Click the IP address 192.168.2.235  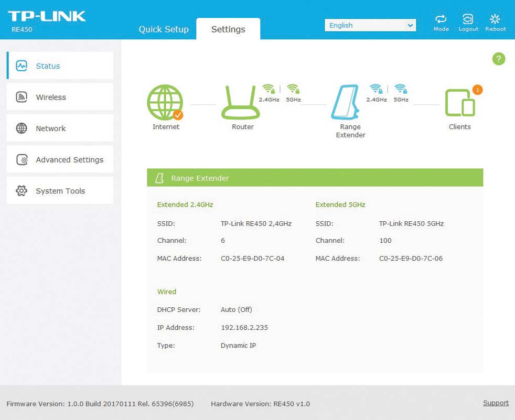tap(244, 327)
